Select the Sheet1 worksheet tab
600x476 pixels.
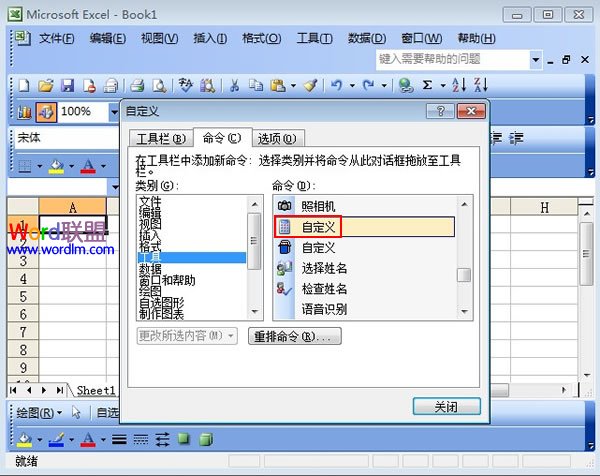coord(96,391)
